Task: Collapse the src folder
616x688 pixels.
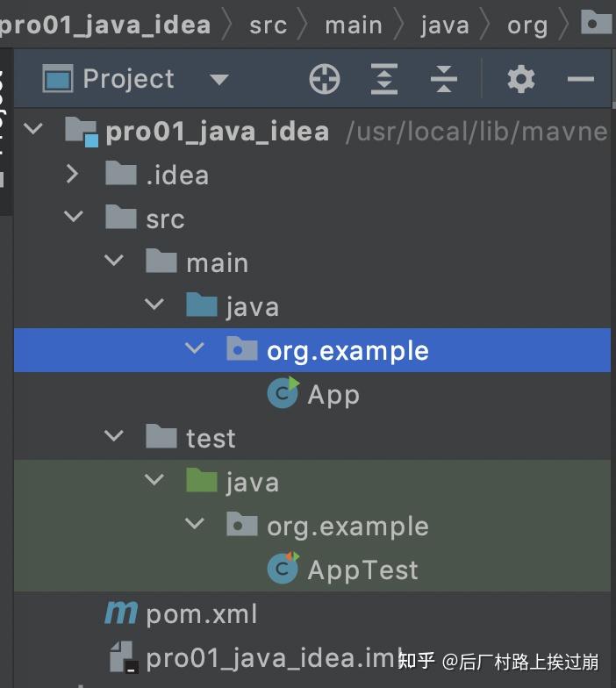Action: point(74,218)
